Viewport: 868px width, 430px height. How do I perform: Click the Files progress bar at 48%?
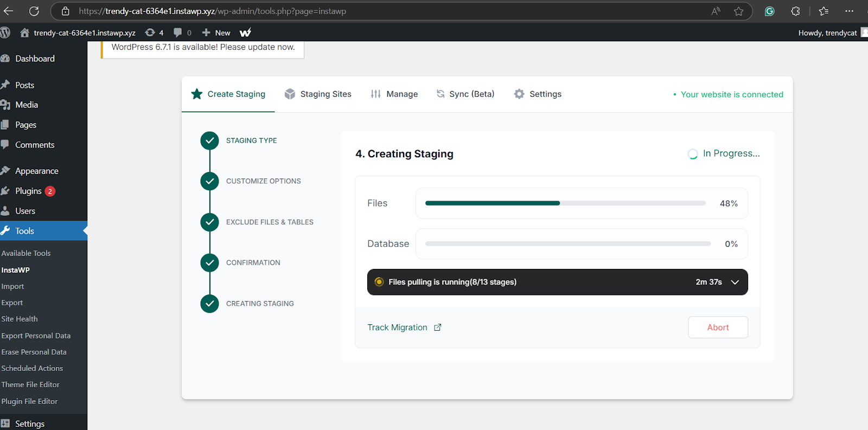[565, 203]
